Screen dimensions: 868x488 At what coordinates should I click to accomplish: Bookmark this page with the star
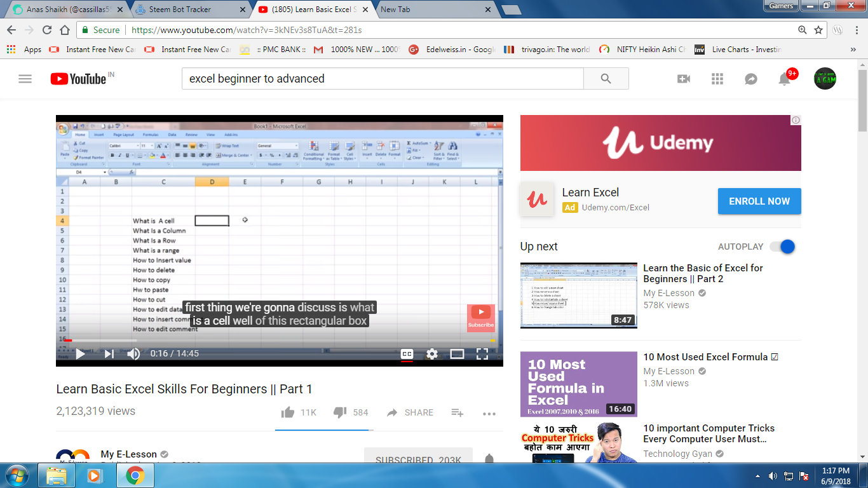coord(818,30)
